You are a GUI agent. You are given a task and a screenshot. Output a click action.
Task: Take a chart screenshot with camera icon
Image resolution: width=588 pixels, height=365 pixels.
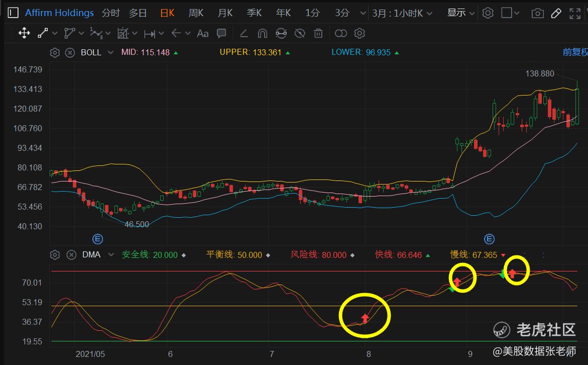tap(538, 14)
